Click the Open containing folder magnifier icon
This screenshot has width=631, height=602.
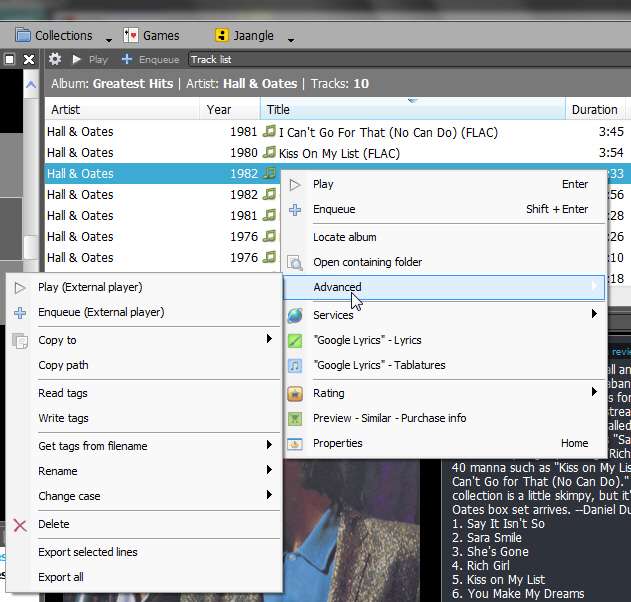tap(295, 262)
